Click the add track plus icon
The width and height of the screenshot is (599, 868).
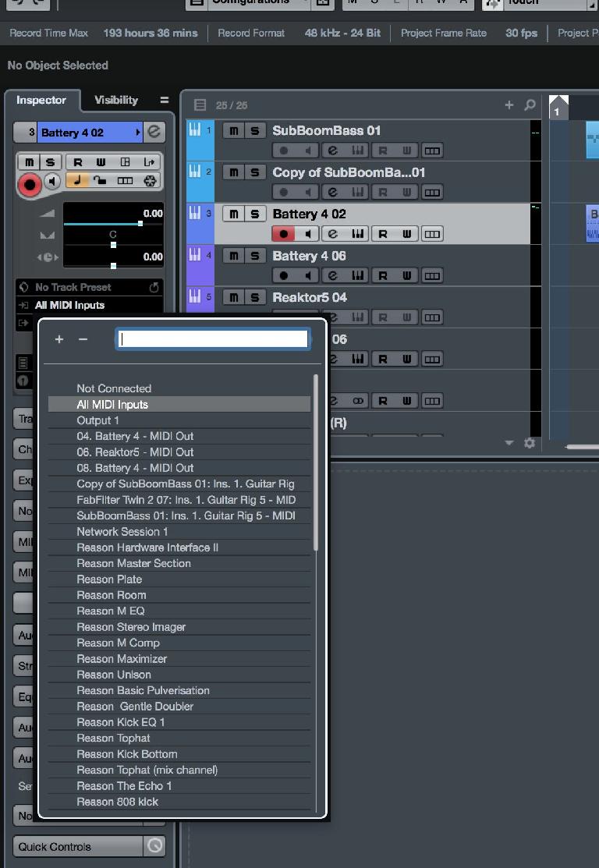click(509, 105)
